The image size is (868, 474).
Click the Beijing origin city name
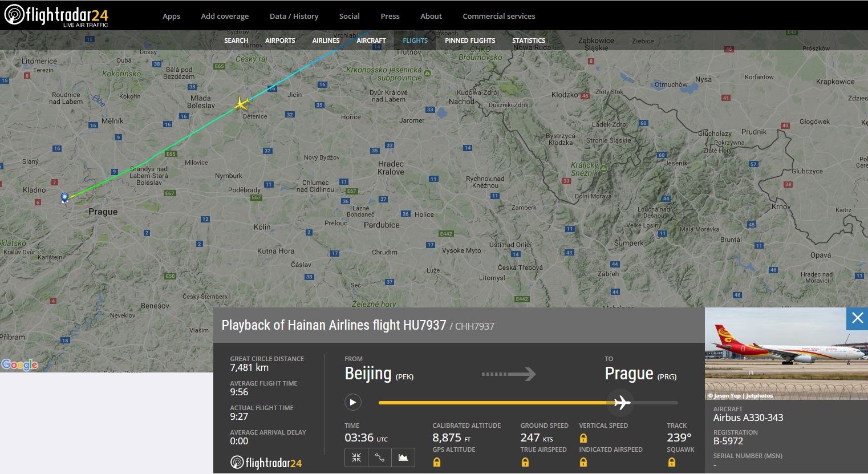[x=368, y=374]
